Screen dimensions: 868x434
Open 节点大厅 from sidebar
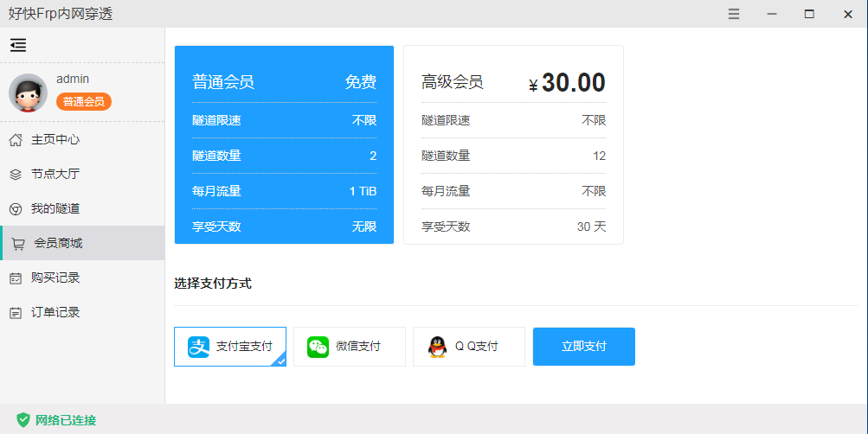tap(55, 174)
